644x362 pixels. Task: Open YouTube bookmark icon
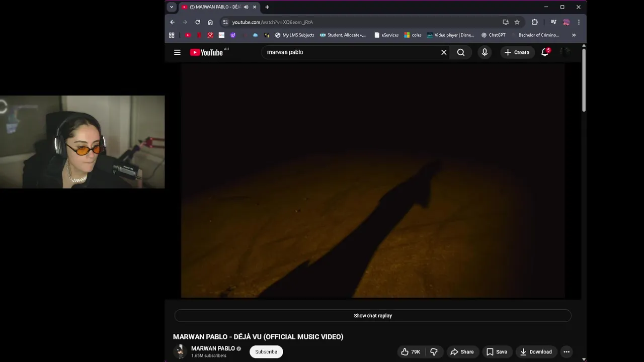(188, 35)
